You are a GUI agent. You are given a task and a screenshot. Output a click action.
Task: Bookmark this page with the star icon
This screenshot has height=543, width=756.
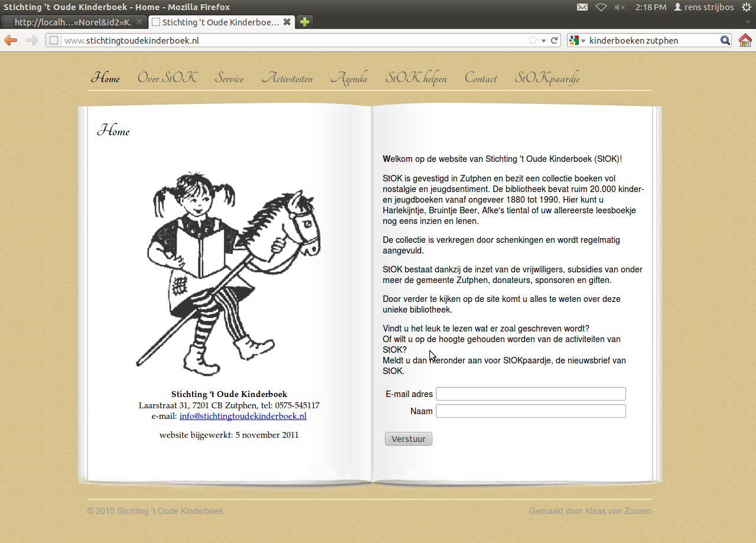532,40
